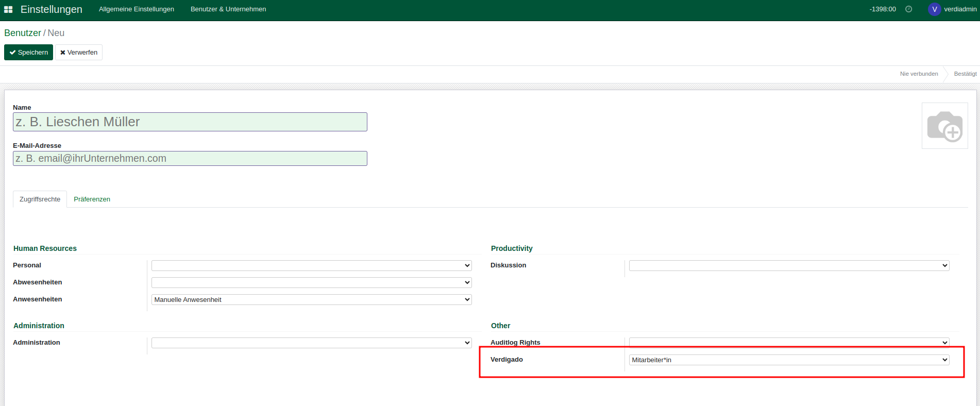Open Allgemeine Einstellungen menu
This screenshot has height=406, width=980.
pos(137,9)
